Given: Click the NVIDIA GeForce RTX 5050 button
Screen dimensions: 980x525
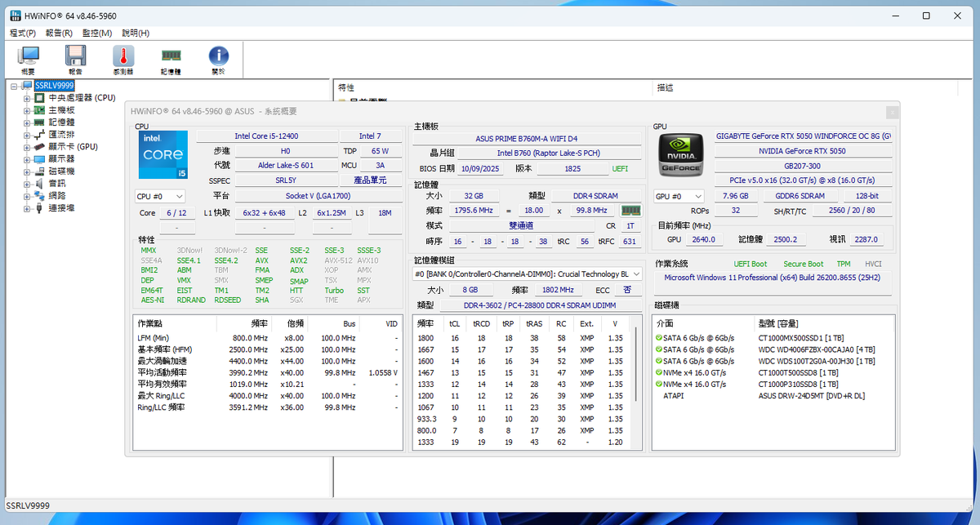Looking at the screenshot, I should pos(803,151).
